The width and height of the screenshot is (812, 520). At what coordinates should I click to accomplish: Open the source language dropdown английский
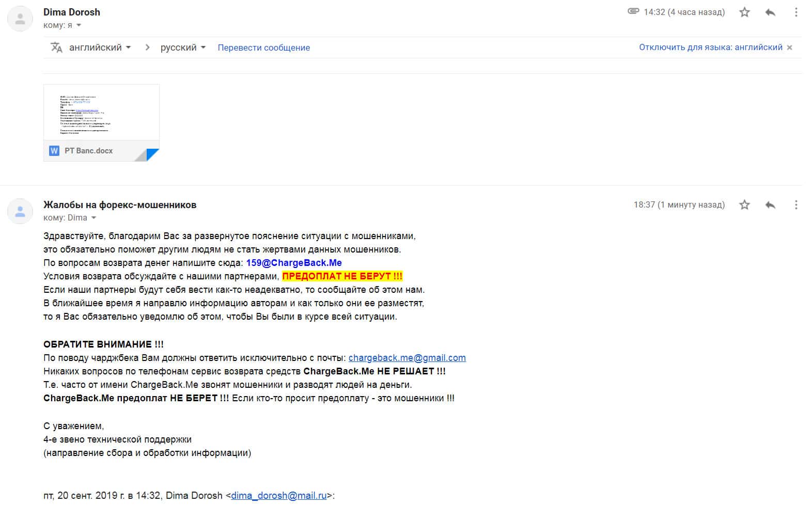pyautogui.click(x=100, y=48)
